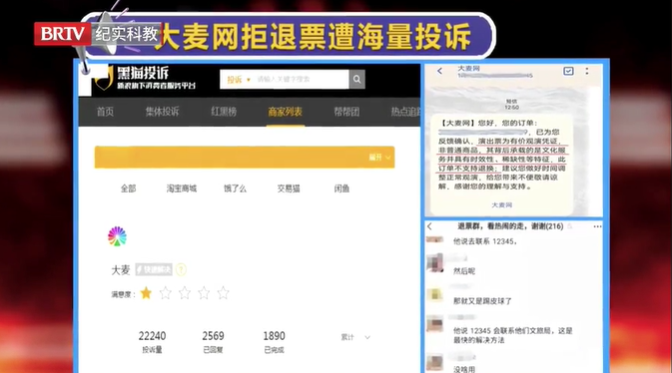This screenshot has height=373, width=672.
Task: Open the three-dot menu in SMS header
Action: [587, 71]
